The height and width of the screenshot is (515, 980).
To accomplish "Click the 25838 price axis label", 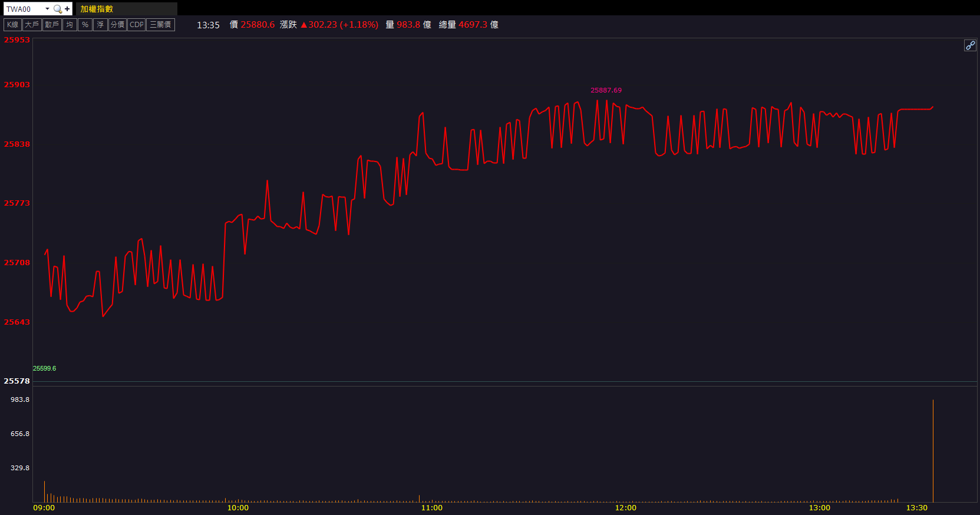I will click(17, 144).
